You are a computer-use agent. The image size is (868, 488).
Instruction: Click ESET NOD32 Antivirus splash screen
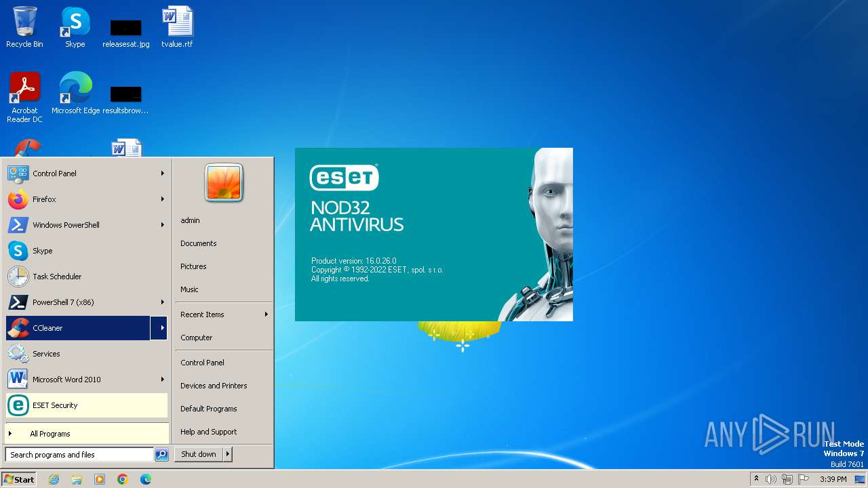pos(434,235)
